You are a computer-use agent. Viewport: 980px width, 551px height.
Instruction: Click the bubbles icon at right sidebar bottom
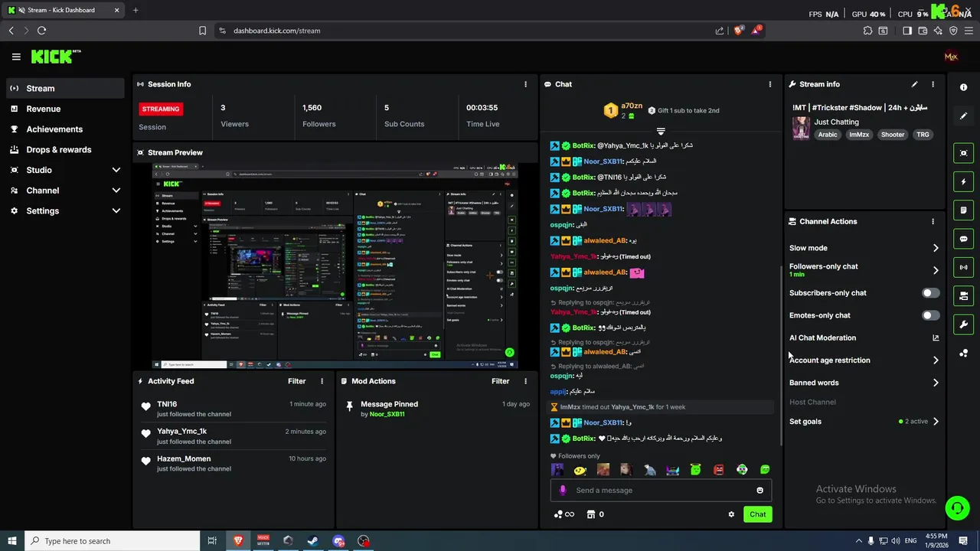click(964, 353)
